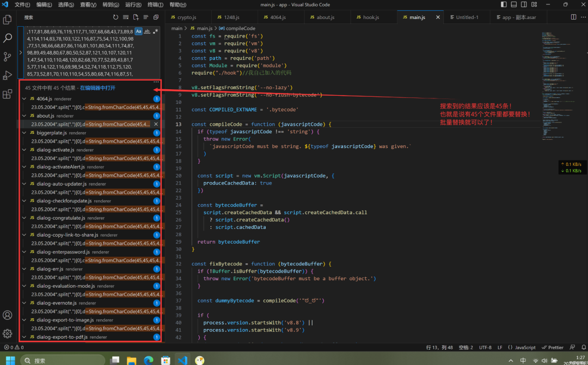This screenshot has height=365, width=588.
Task: Click 空格: 2 indentation setting
Action: pyautogui.click(x=465, y=348)
